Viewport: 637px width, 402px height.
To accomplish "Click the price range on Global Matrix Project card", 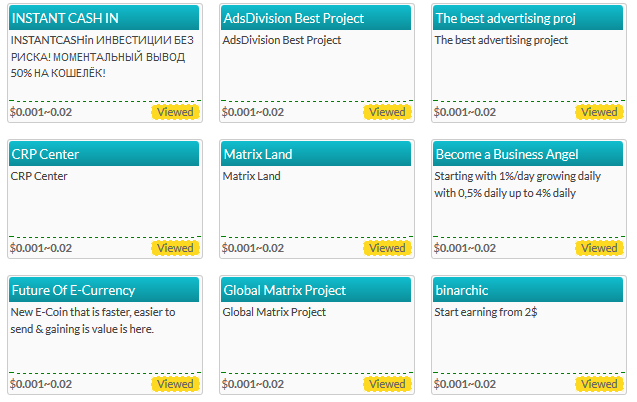I will (253, 384).
